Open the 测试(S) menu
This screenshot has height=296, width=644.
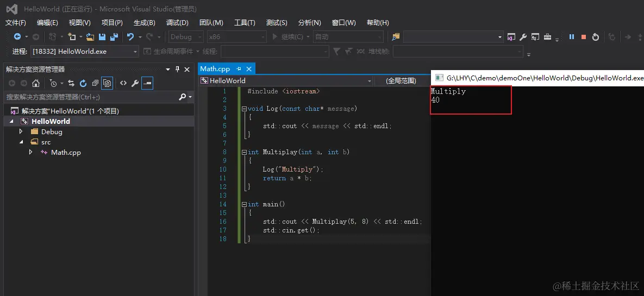coord(277,23)
